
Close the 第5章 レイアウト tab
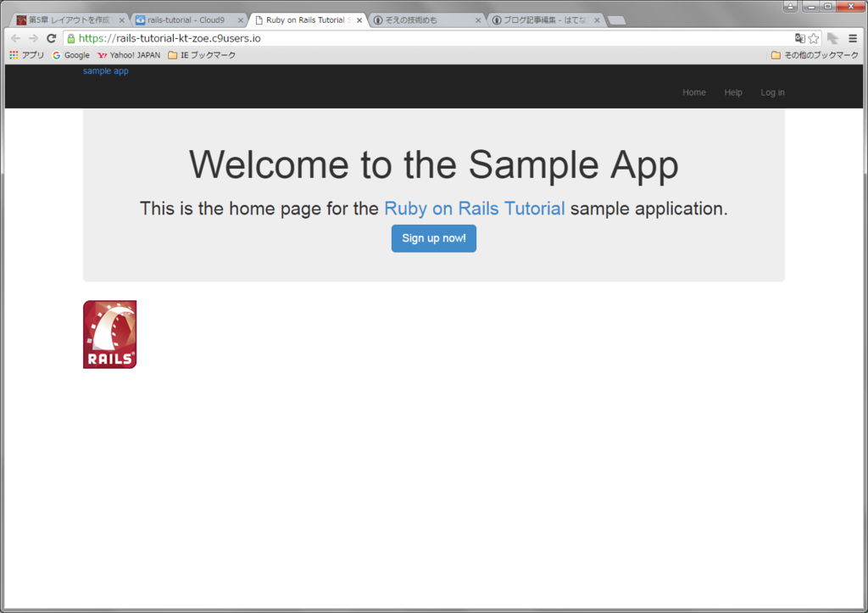tap(122, 20)
